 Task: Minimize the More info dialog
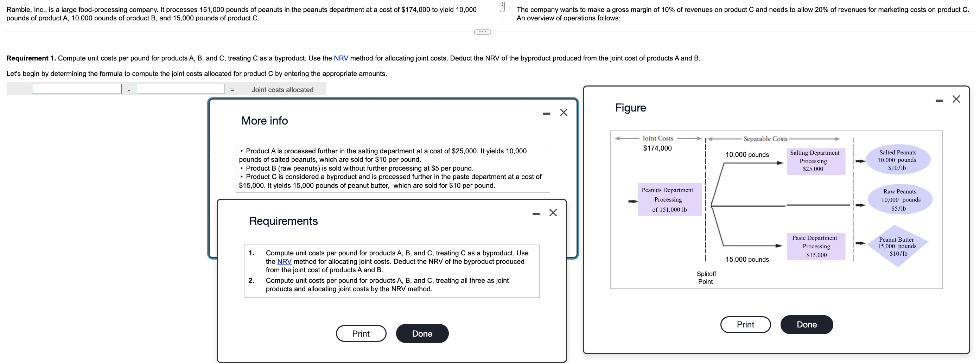click(546, 113)
